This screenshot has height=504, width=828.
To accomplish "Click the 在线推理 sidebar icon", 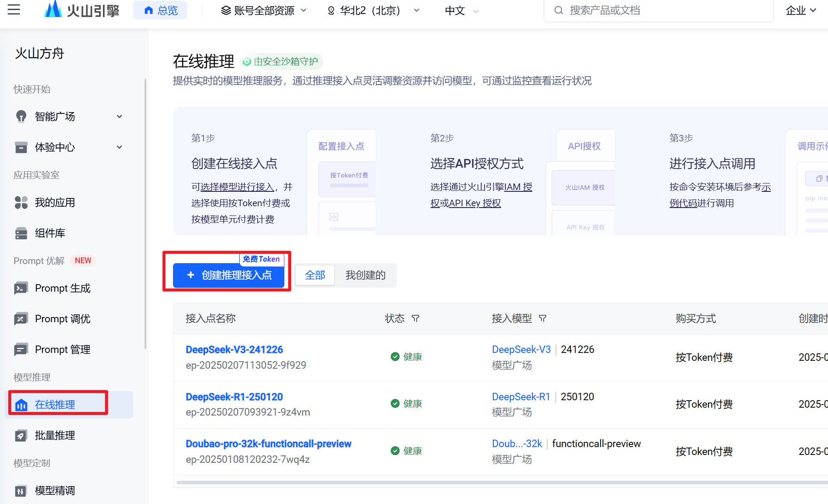I will coord(21,405).
